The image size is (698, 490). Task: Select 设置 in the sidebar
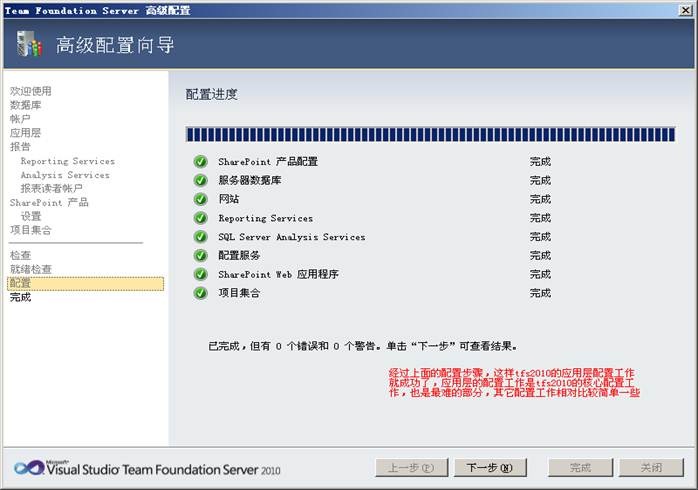[x=31, y=216]
